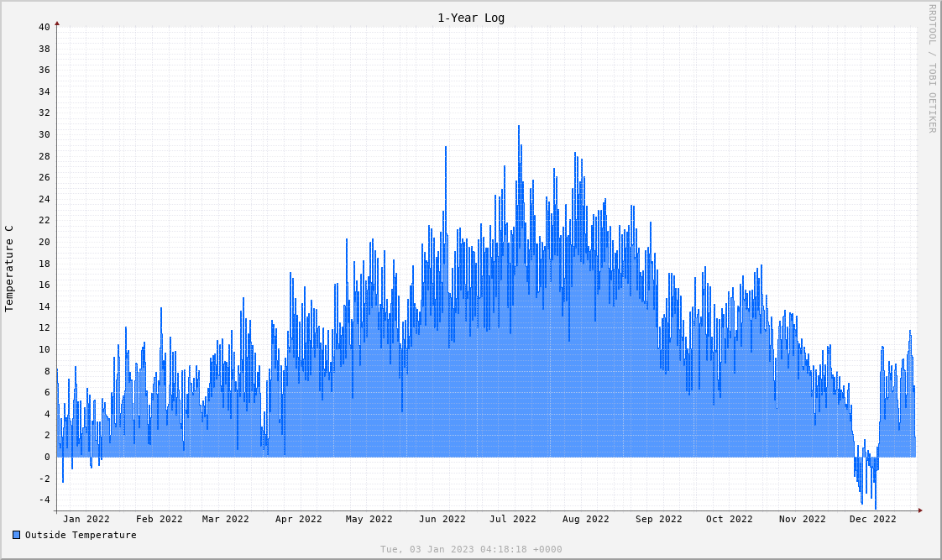The height and width of the screenshot is (560, 942).
Task: Click the timestamp text below the chart
Action: tap(471, 549)
